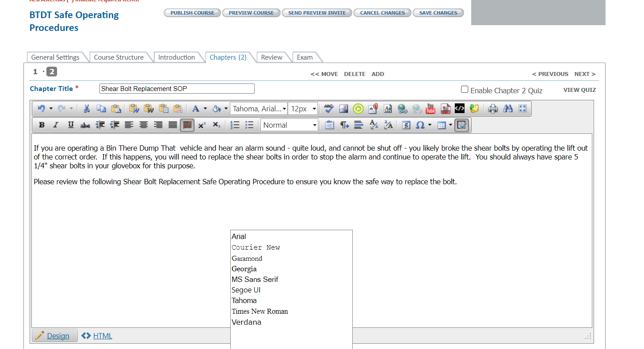This screenshot has height=349, width=644.
Task: Open the Normal paragraph style dropdown
Action: [289, 125]
